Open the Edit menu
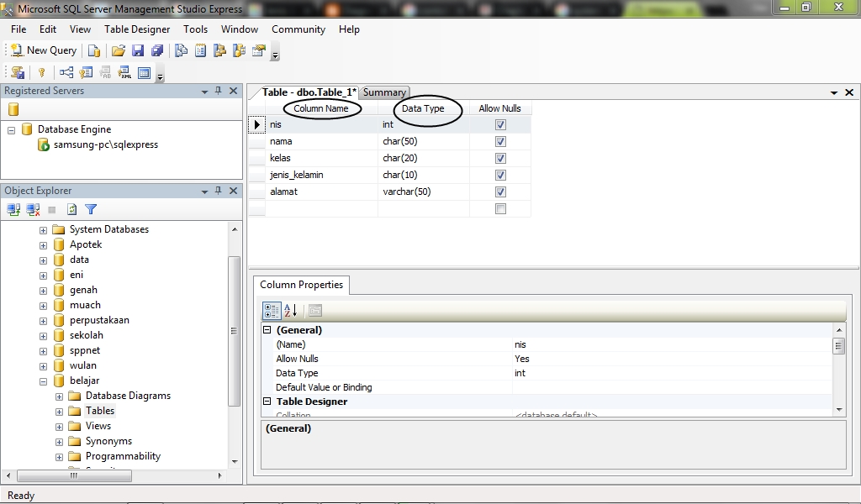Image resolution: width=861 pixels, height=504 pixels. [48, 29]
